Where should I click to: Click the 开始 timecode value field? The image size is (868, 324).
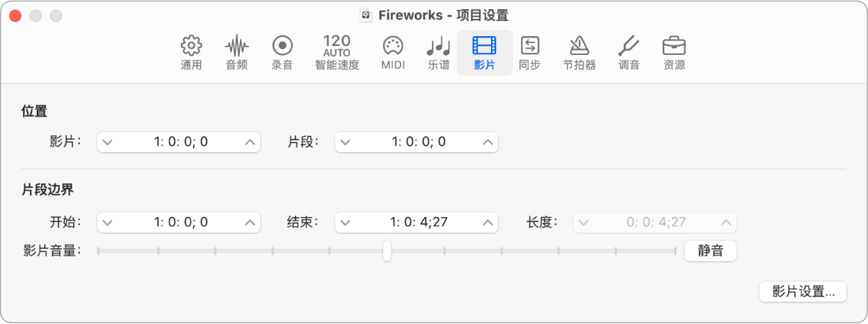[179, 222]
